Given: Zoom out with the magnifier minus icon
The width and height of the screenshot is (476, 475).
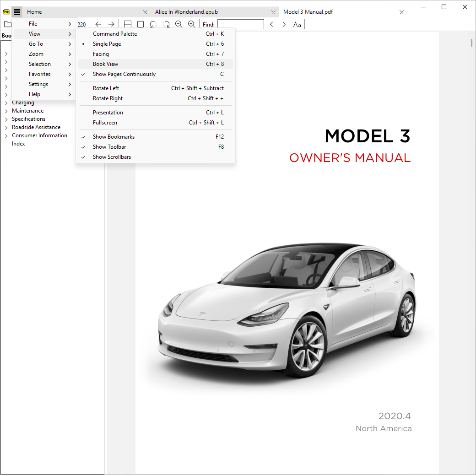Looking at the screenshot, I should [x=179, y=24].
